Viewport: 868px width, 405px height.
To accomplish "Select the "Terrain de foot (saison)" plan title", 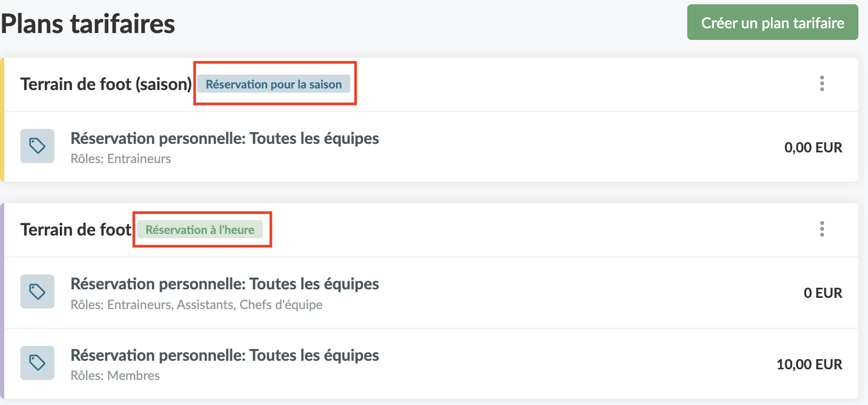I will tap(106, 84).
